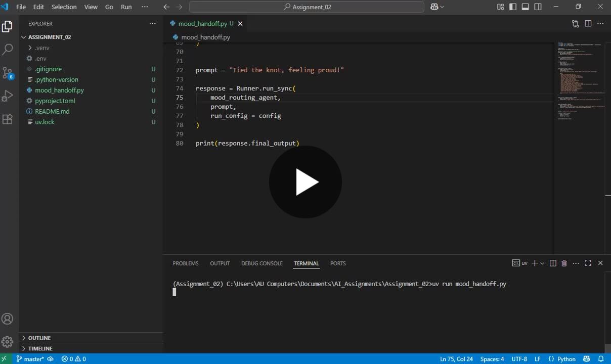Viewport: 611px width, 364px height.
Task: Open the Go menu
Action: [x=109, y=7]
